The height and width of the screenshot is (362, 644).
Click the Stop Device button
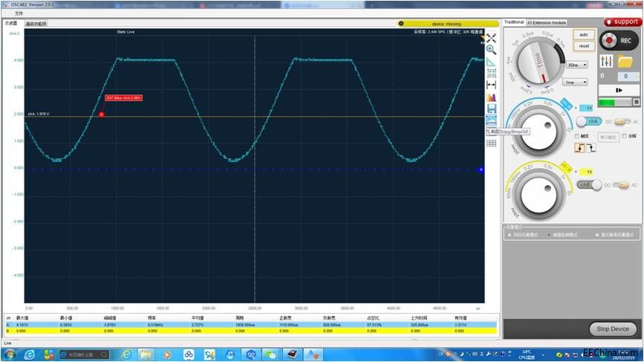point(613,329)
